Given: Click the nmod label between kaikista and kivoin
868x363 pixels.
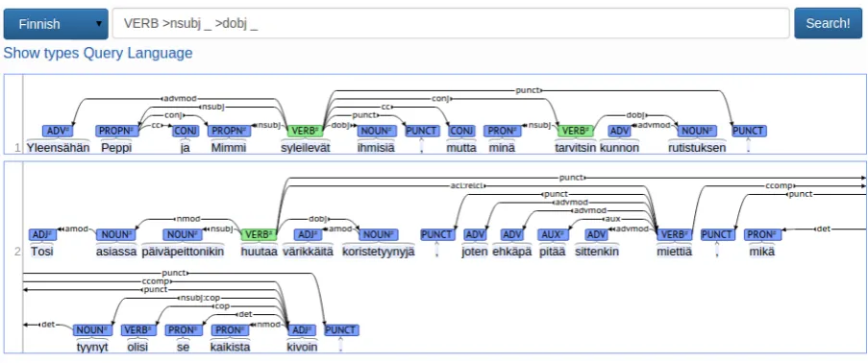Looking at the screenshot, I should (x=268, y=325).
